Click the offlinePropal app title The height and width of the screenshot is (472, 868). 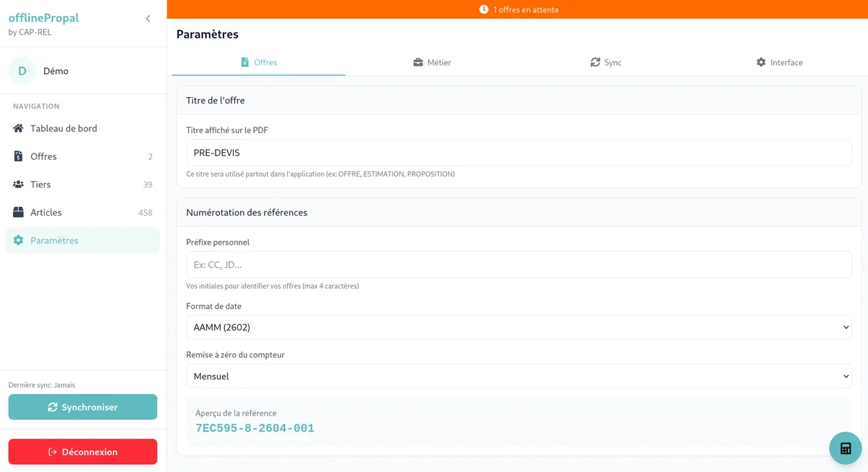[43, 18]
